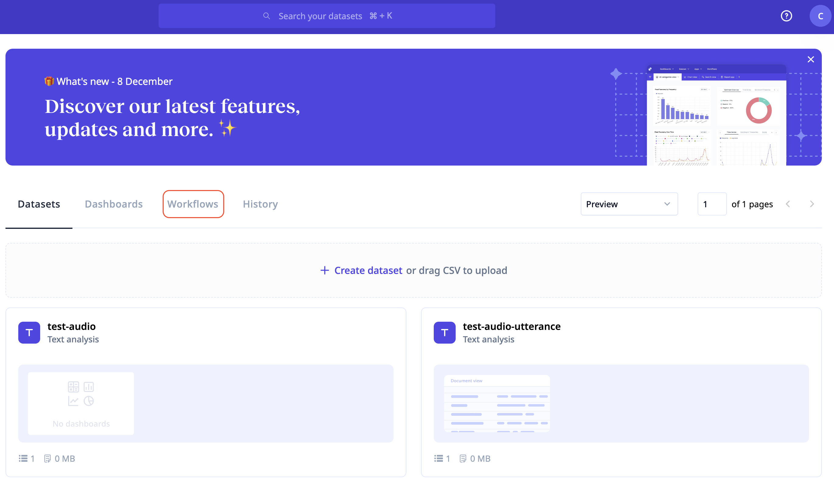Image resolution: width=834 pixels, height=504 pixels.
Task: Switch to the History tab
Action: pyautogui.click(x=260, y=204)
